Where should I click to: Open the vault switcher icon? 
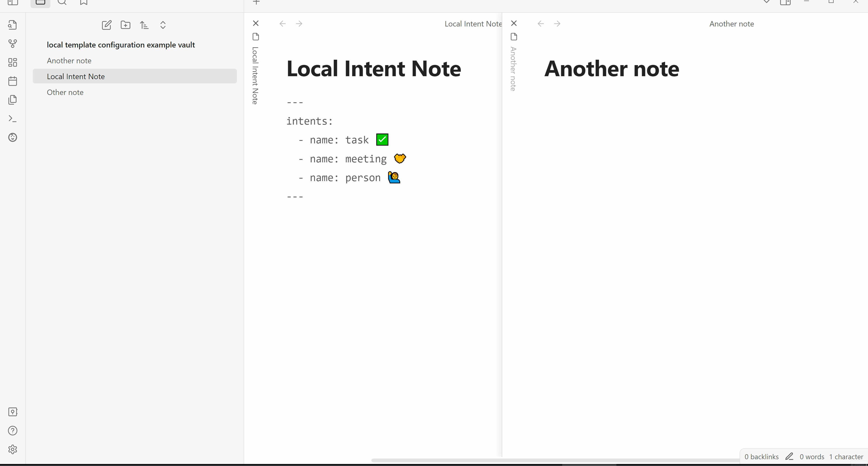pyautogui.click(x=12, y=412)
